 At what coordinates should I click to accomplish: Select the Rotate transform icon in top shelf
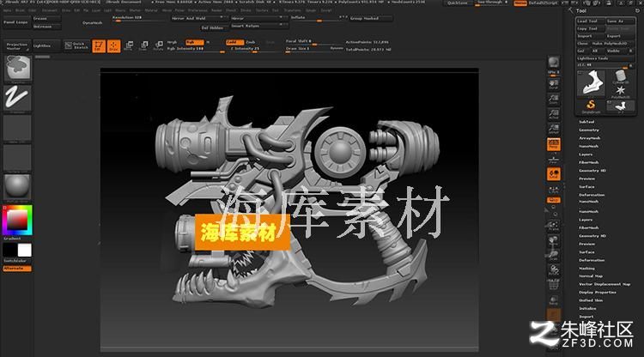coord(158,45)
